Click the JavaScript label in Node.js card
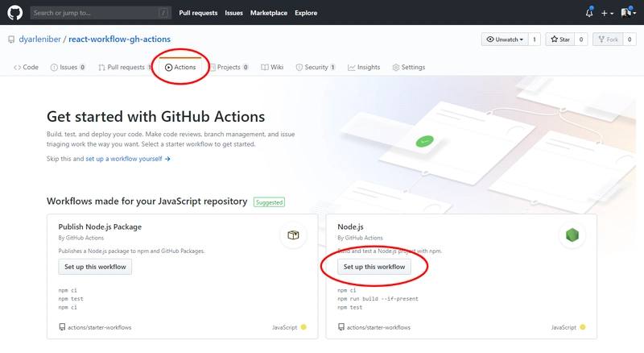Screen dimensions: 644x353 (563, 327)
